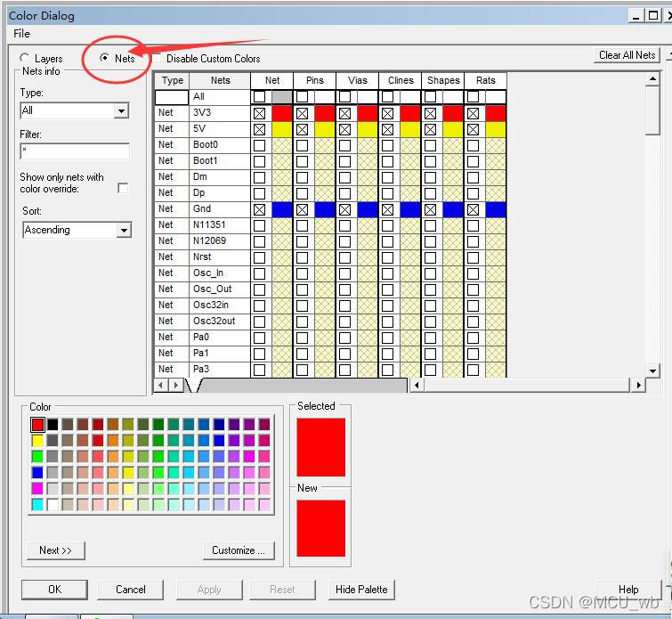Click the blue Rats color cell for Gnd
Image resolution: width=672 pixels, height=619 pixels.
(496, 209)
